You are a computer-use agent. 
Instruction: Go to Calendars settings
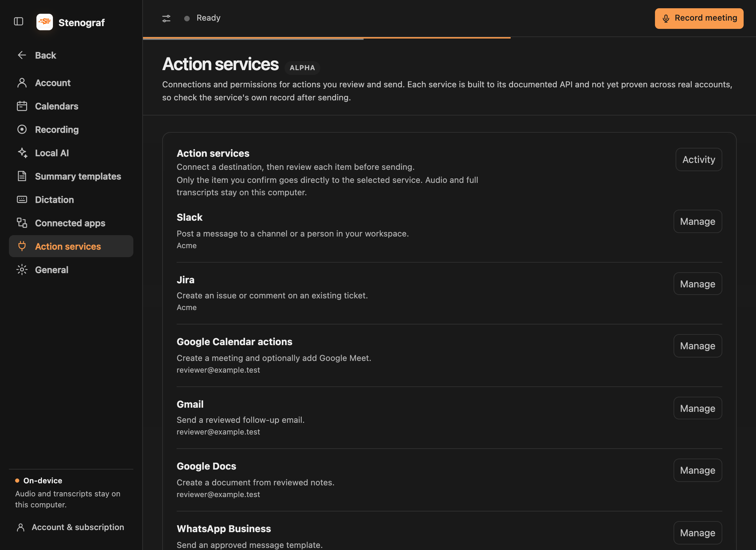pos(71,106)
